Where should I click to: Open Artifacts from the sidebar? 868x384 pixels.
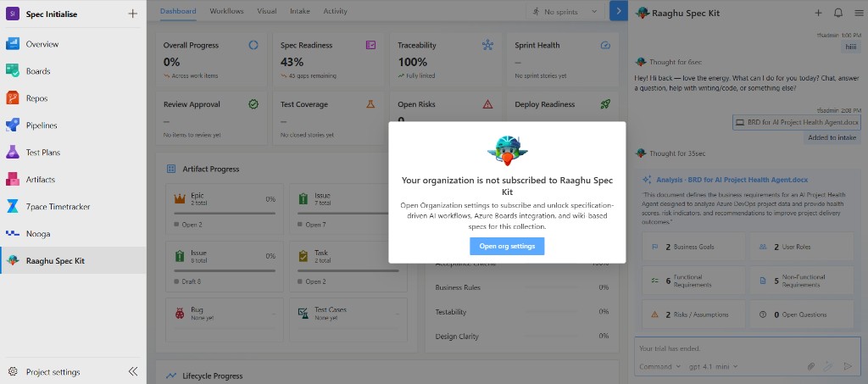click(x=73, y=180)
